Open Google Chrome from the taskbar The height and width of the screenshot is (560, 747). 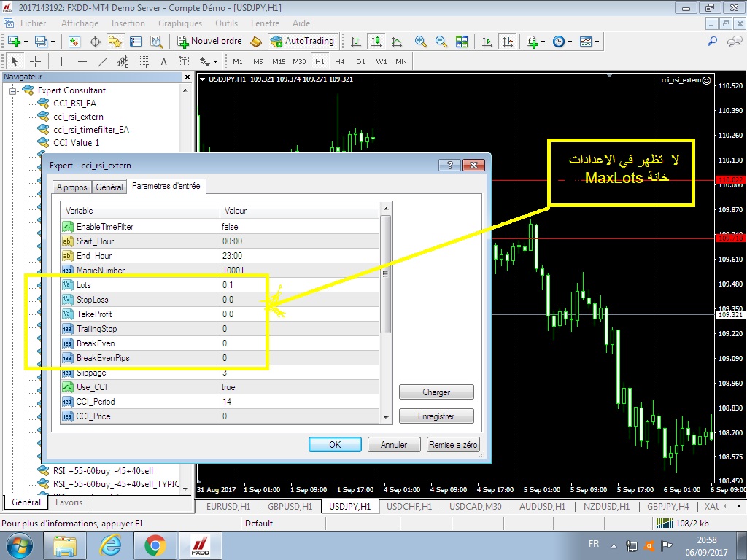click(x=154, y=544)
